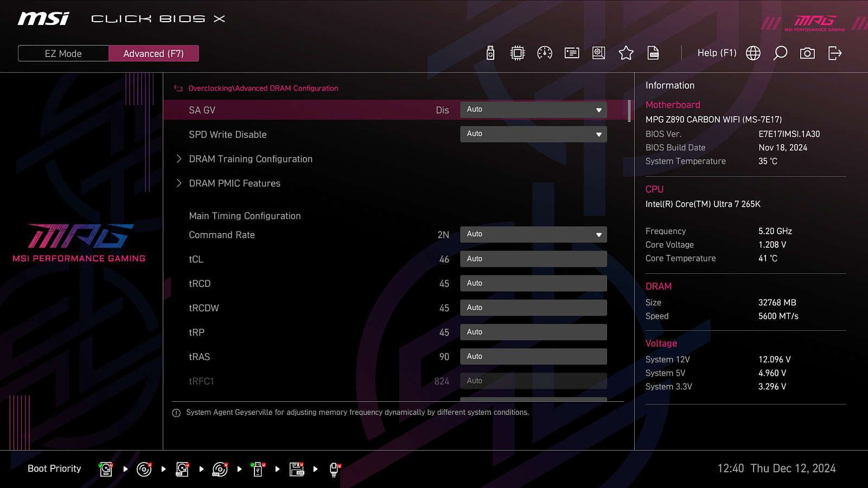This screenshot has width=868, height=488.
Task: Open the SA GV dropdown
Action: 533,110
